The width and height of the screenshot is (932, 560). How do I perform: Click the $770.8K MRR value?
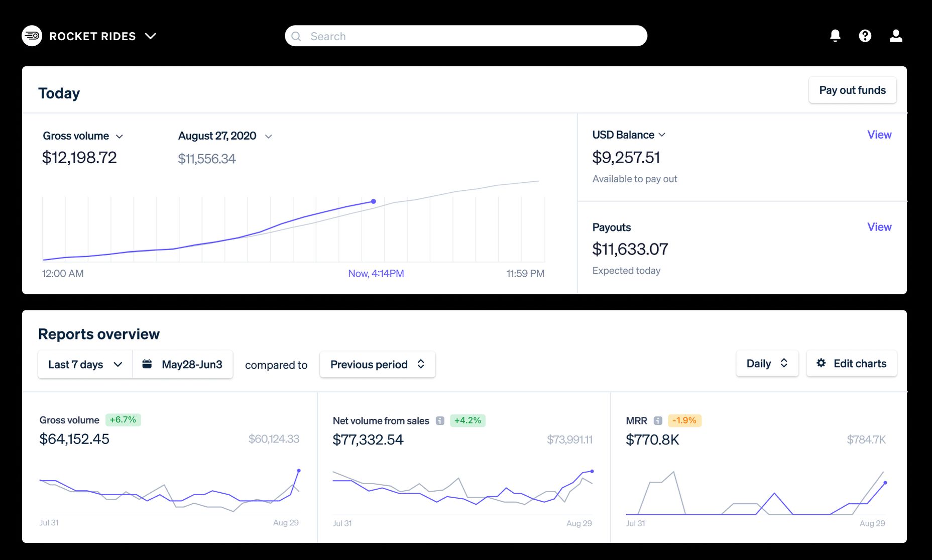[x=652, y=439]
